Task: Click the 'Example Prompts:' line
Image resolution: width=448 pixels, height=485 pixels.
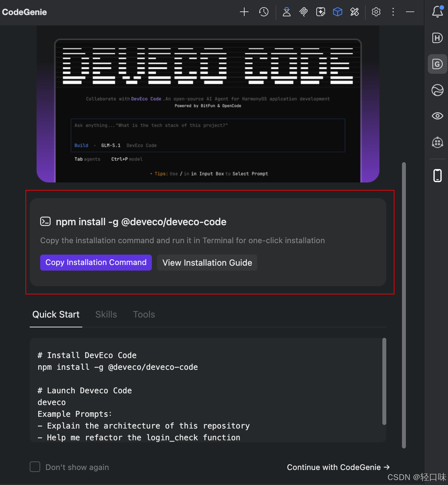Action: click(75, 414)
